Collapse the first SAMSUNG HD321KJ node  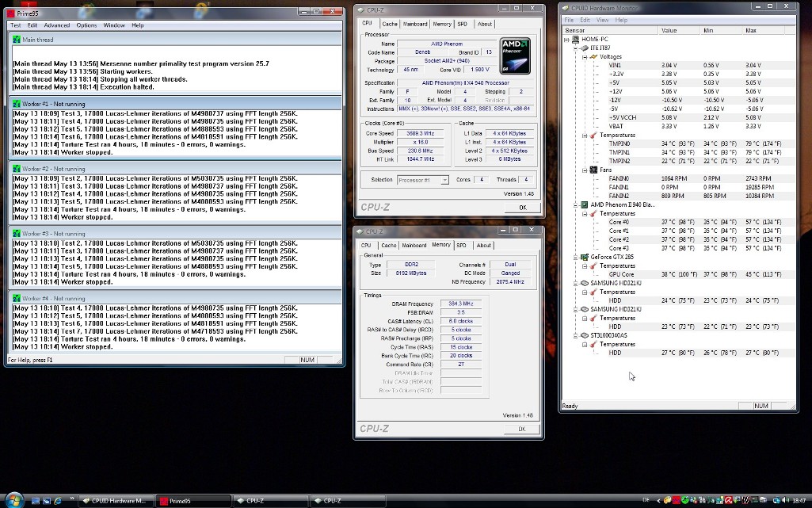coord(576,283)
